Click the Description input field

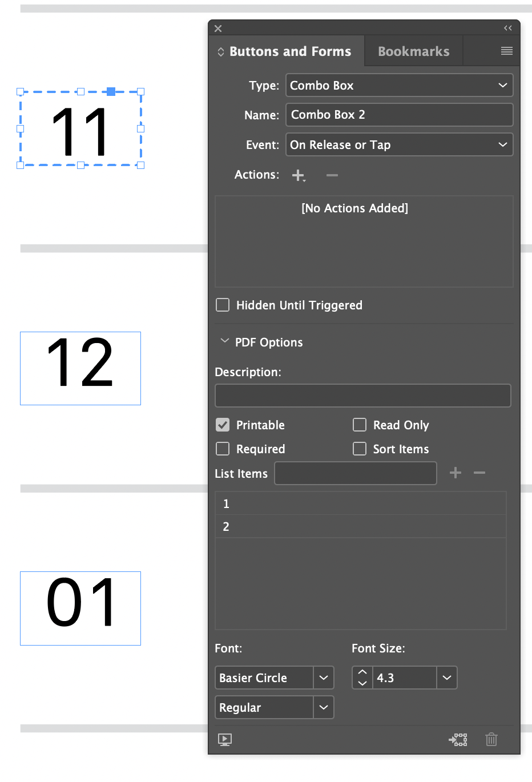click(362, 395)
